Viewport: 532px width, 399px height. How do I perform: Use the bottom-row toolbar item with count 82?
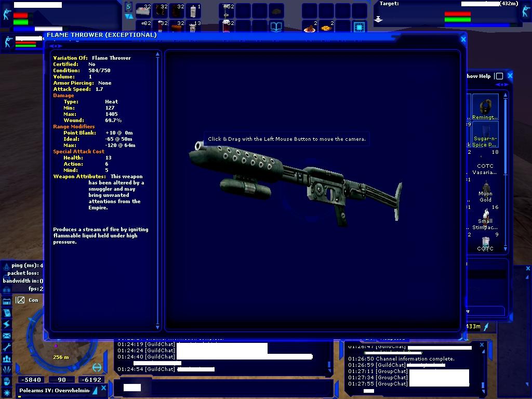[143, 26]
